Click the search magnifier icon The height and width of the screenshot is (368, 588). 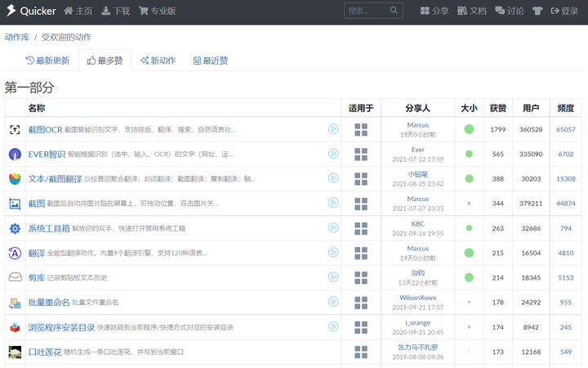(394, 10)
